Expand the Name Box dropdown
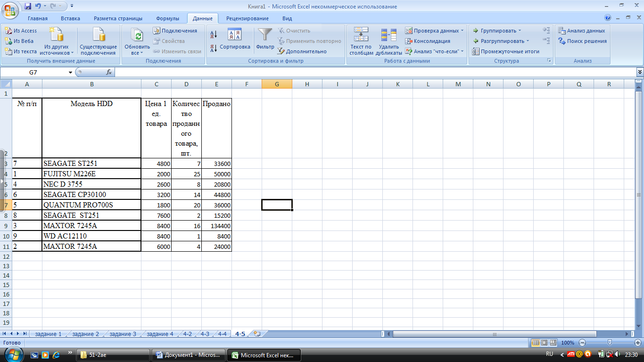Screen dimensions: 644x362 tap(71, 73)
